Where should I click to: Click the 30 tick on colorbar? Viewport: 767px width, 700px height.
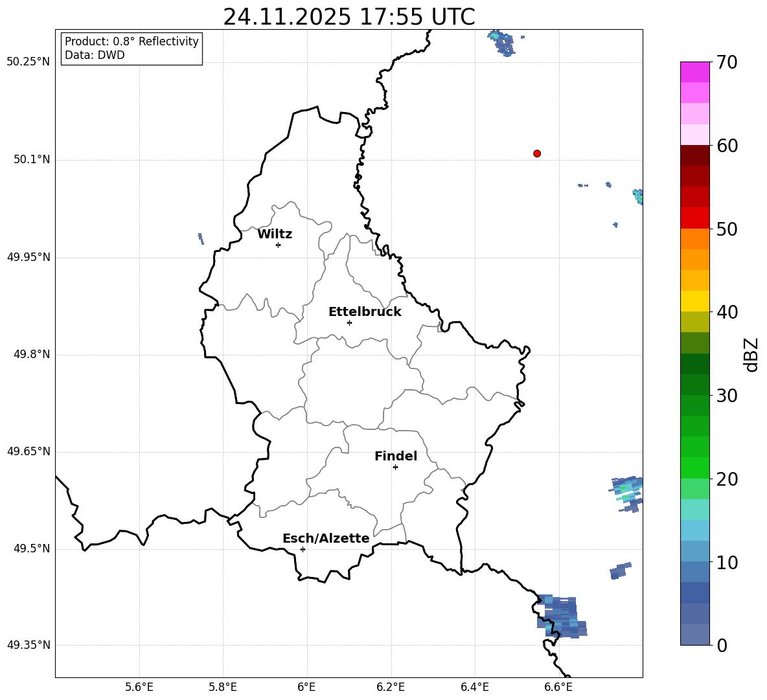point(727,396)
